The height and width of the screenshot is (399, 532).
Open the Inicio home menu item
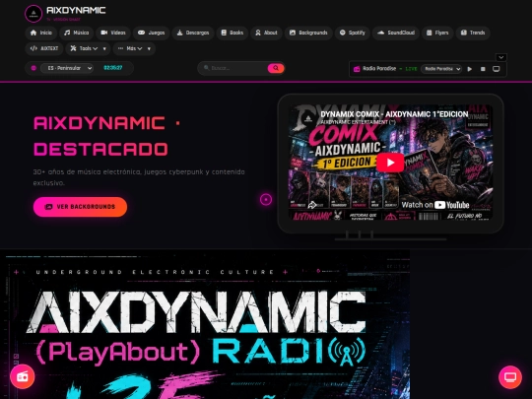(41, 33)
